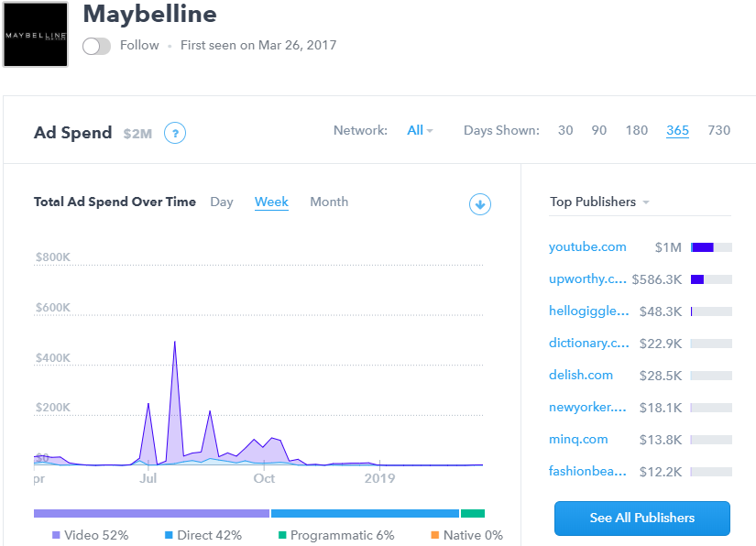Click the download chart arrow icon

click(x=480, y=204)
